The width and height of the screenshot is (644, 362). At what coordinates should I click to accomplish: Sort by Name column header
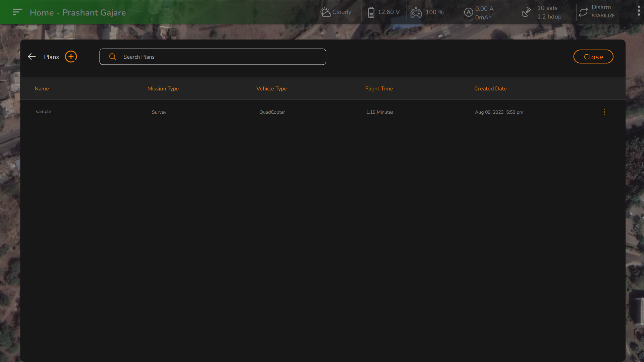pos(42,88)
